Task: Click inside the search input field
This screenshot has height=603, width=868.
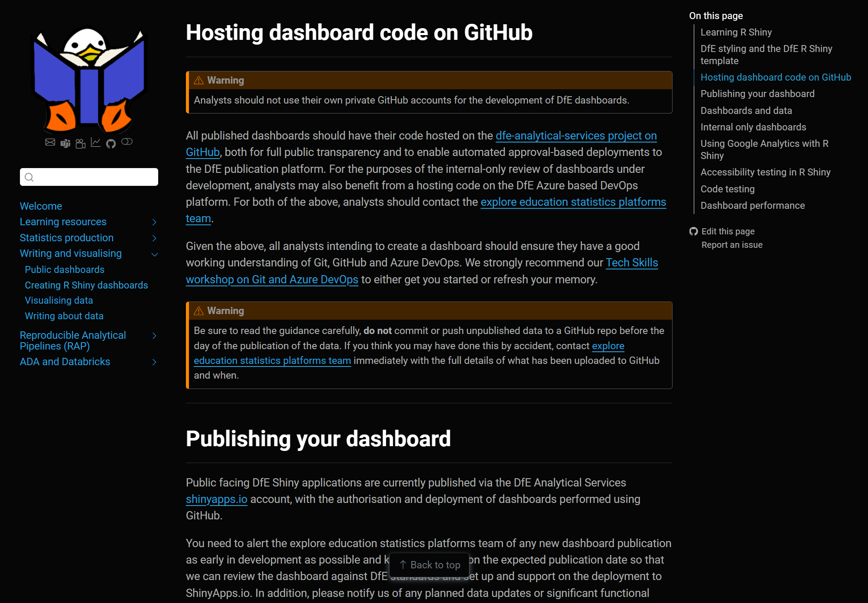Action: click(95, 177)
